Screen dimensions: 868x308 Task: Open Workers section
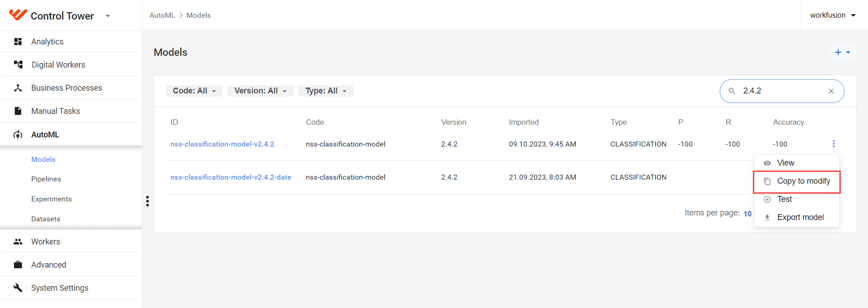coord(45,241)
